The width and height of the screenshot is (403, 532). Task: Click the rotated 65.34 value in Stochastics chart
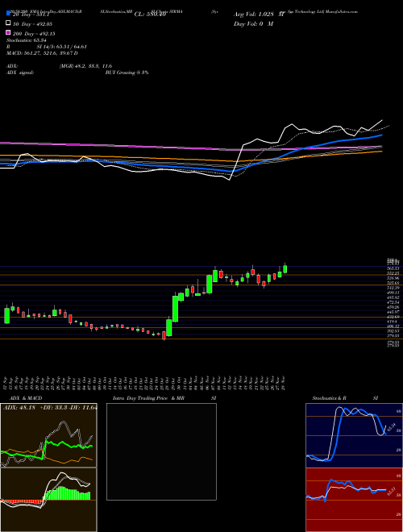coord(391,427)
